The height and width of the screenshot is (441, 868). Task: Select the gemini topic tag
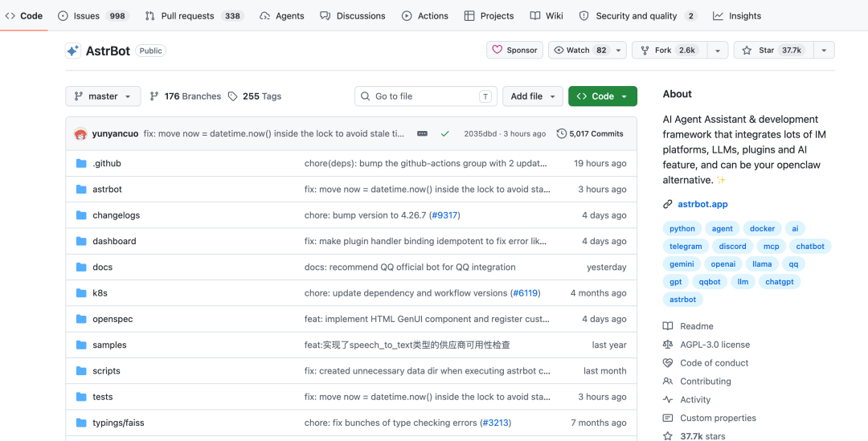(x=682, y=264)
